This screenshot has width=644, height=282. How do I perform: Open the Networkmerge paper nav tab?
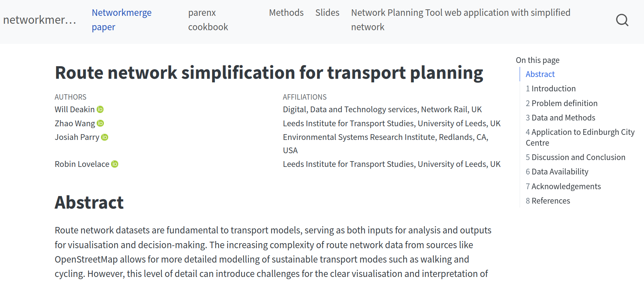tap(121, 20)
